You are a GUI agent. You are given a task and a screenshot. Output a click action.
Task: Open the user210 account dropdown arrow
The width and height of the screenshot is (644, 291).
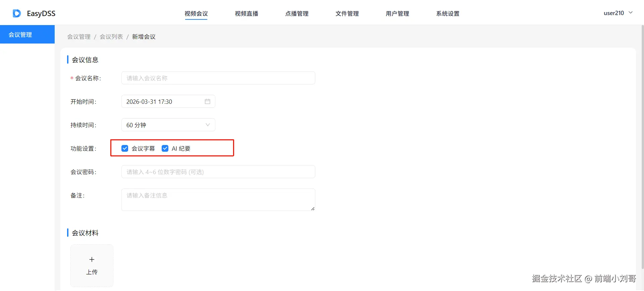tap(631, 13)
